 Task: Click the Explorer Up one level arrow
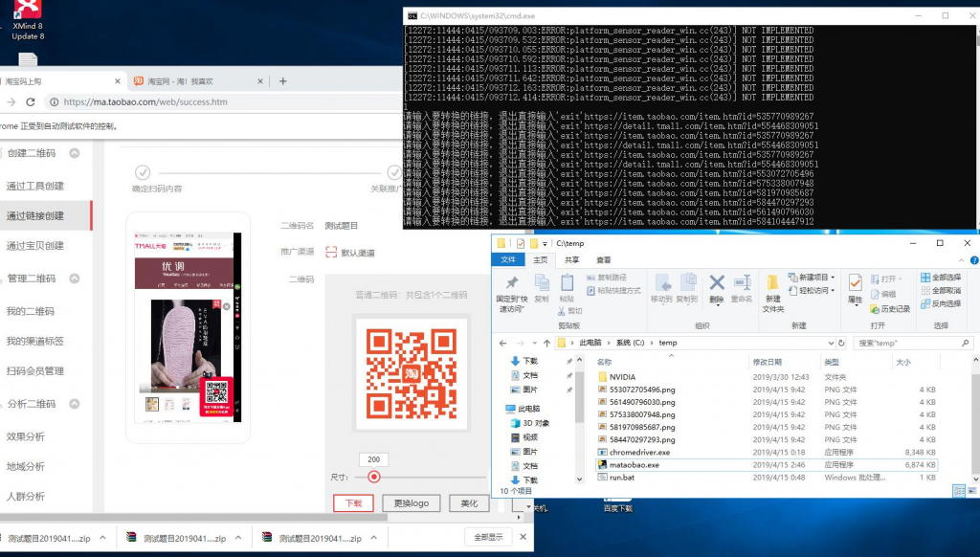tap(546, 343)
